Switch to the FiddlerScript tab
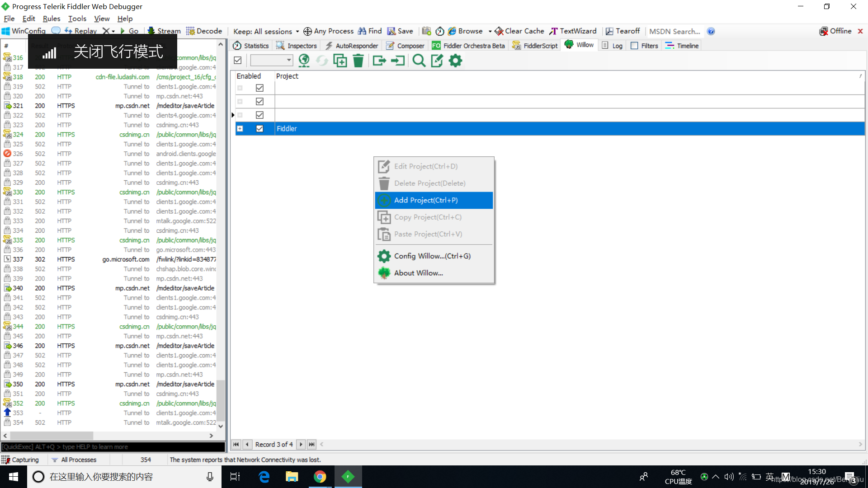Image resolution: width=868 pixels, height=488 pixels. tap(535, 46)
